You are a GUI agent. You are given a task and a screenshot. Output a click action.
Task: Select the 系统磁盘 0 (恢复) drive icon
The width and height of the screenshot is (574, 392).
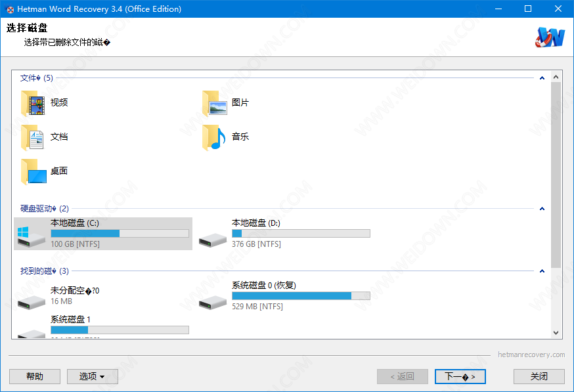pos(213,303)
